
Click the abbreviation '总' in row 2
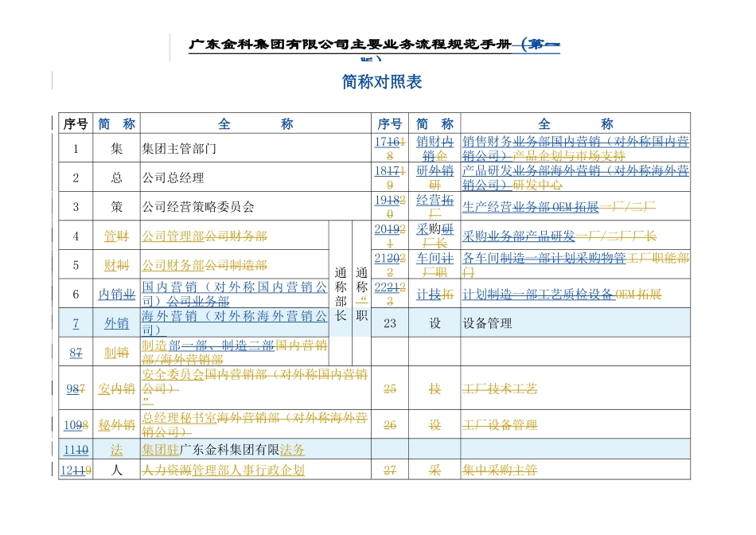pos(117,178)
